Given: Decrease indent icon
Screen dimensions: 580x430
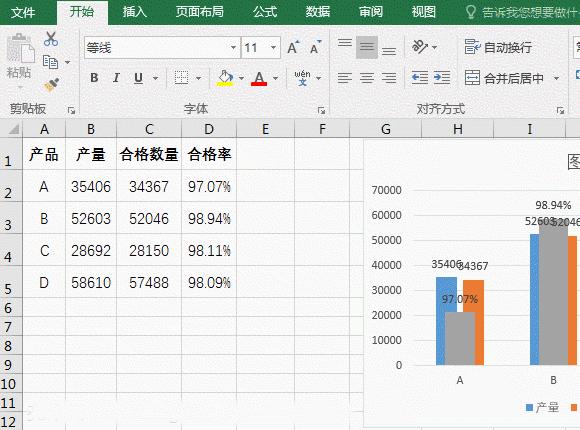Looking at the screenshot, I should [420, 78].
